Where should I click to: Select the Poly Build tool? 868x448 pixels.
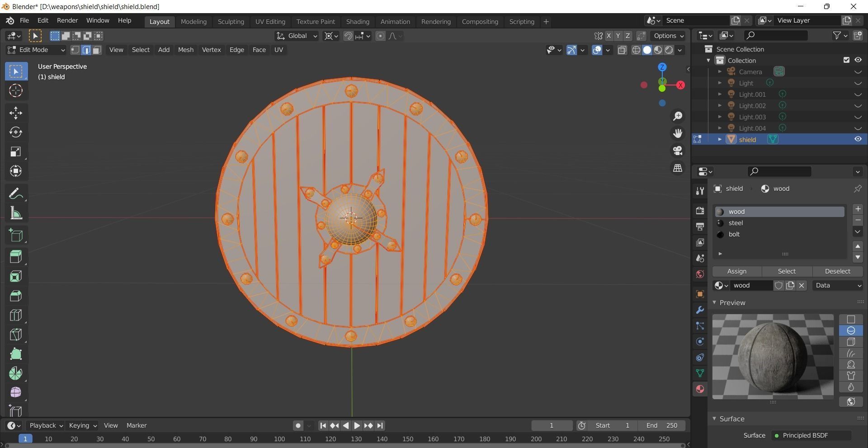16,354
